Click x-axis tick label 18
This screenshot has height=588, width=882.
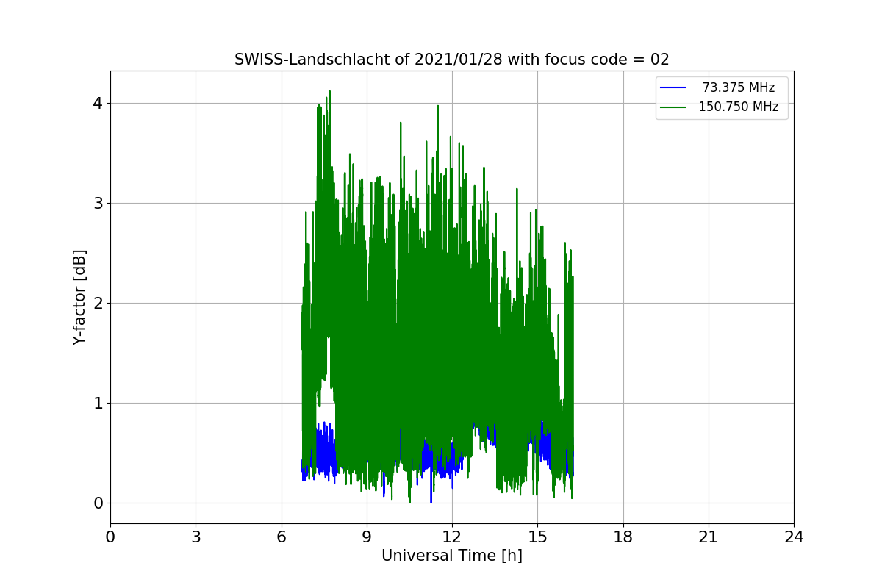623,537
